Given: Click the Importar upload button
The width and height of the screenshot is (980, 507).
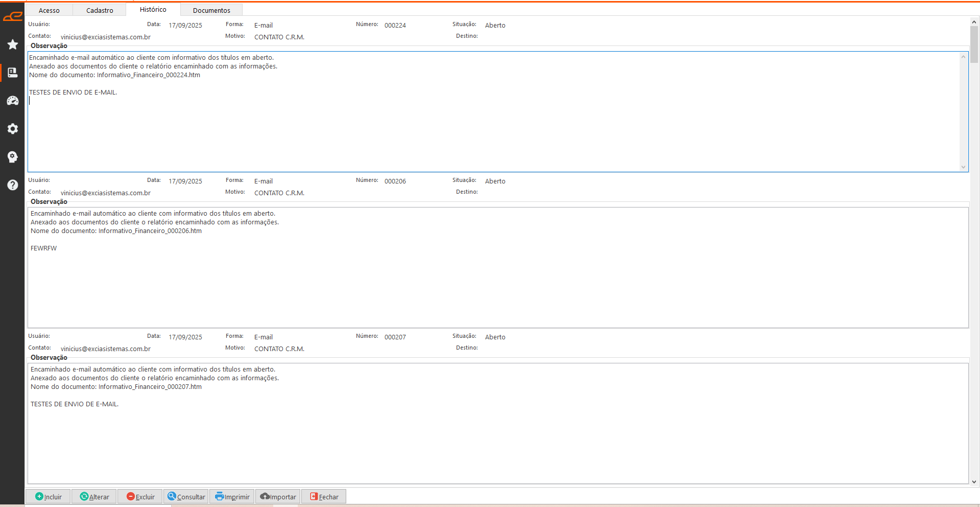Looking at the screenshot, I should 278,497.
